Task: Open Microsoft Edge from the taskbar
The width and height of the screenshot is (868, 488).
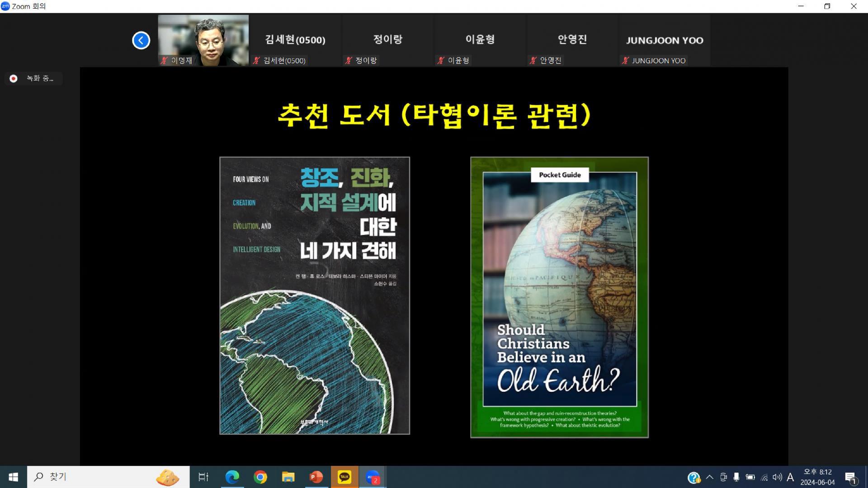Action: click(x=232, y=477)
